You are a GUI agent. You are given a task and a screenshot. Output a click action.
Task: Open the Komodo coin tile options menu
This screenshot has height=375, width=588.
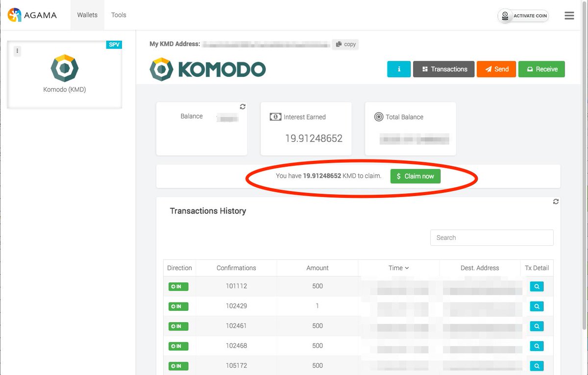pyautogui.click(x=17, y=51)
